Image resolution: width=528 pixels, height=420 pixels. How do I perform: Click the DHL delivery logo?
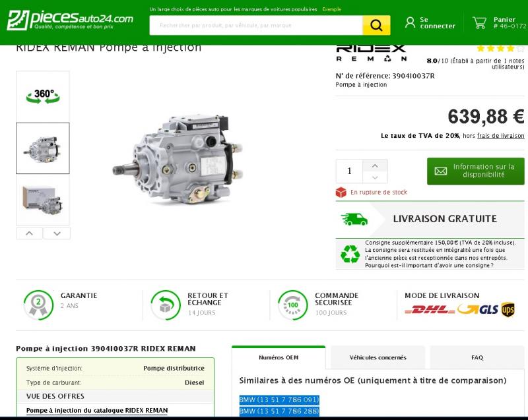point(430,310)
